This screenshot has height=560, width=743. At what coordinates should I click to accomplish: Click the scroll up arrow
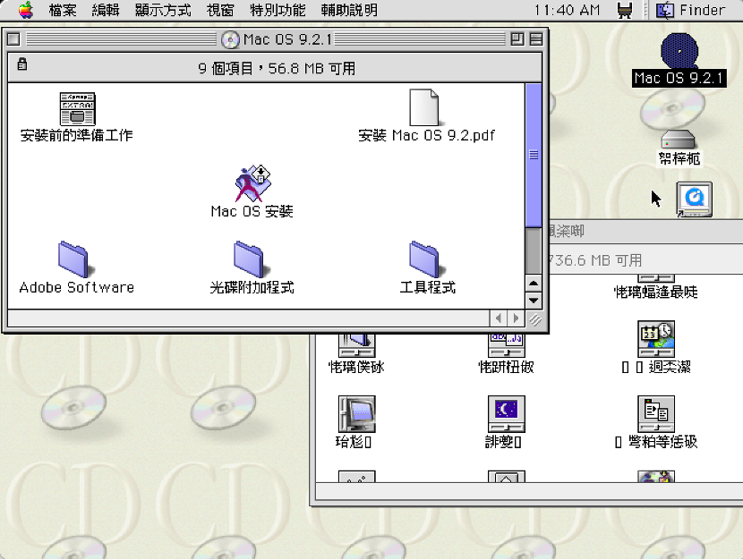point(534,284)
